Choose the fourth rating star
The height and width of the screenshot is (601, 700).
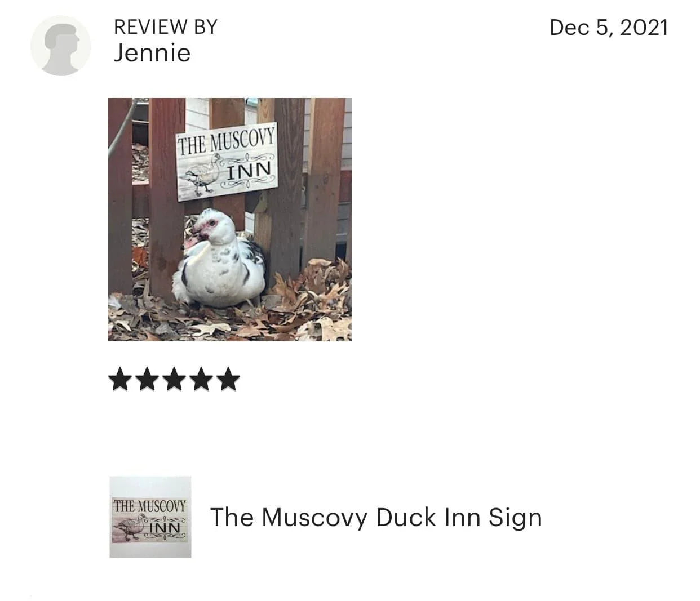coord(201,379)
